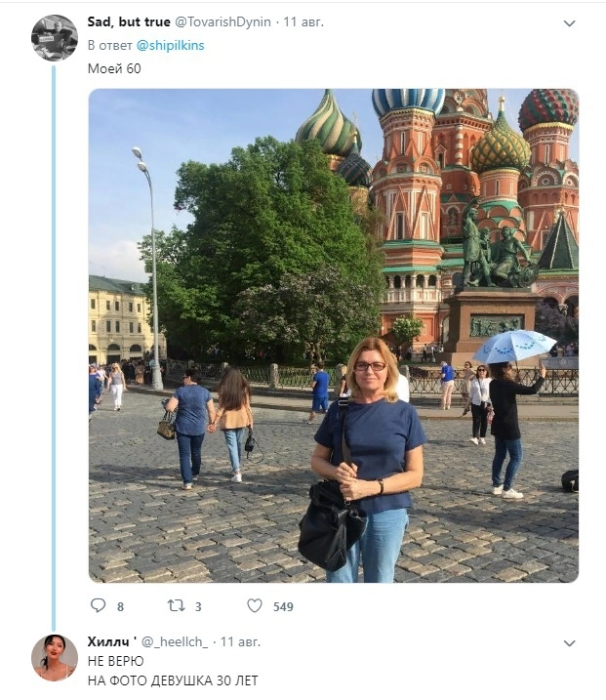
Task: Click the @_heellch_ handle
Action: [x=178, y=642]
